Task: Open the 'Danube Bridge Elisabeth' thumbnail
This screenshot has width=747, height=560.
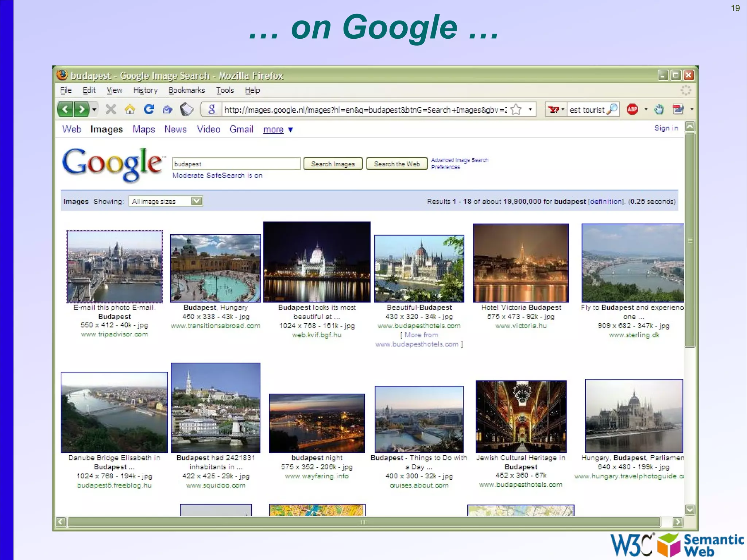Action: (x=115, y=412)
